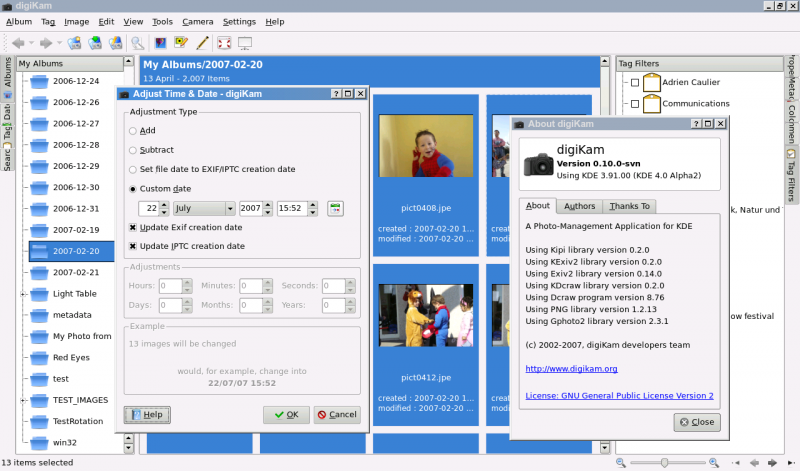Screen dimensions: 800x471
Task: Click the zoom in magnifier in status bar
Action: (714, 462)
